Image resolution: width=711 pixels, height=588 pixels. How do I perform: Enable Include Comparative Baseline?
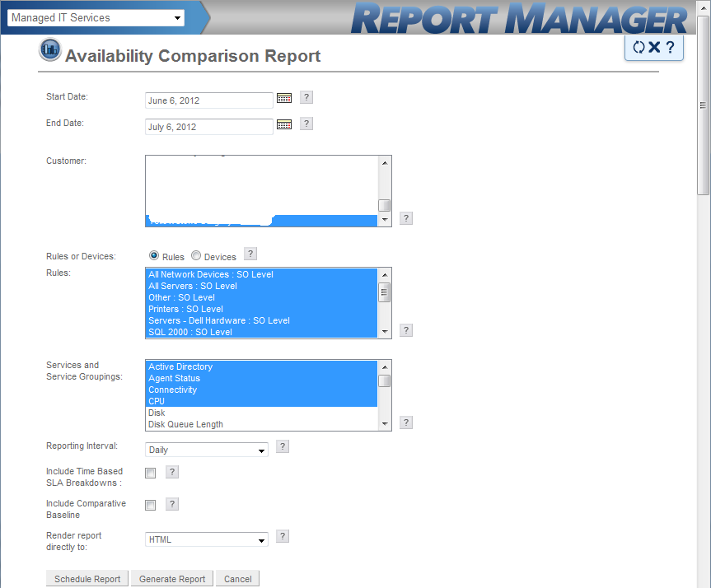(150, 504)
